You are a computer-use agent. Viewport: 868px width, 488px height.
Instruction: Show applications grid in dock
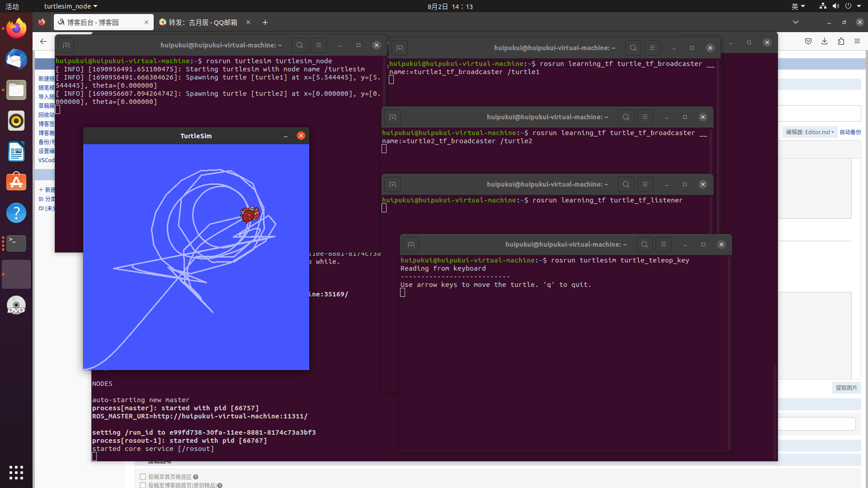[x=16, y=472]
